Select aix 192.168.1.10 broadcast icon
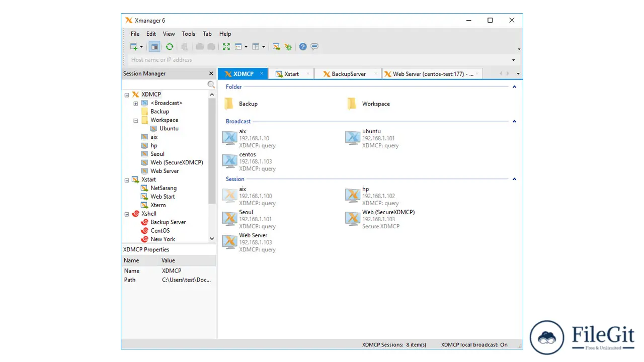The width and height of the screenshot is (644, 362). coord(230,138)
